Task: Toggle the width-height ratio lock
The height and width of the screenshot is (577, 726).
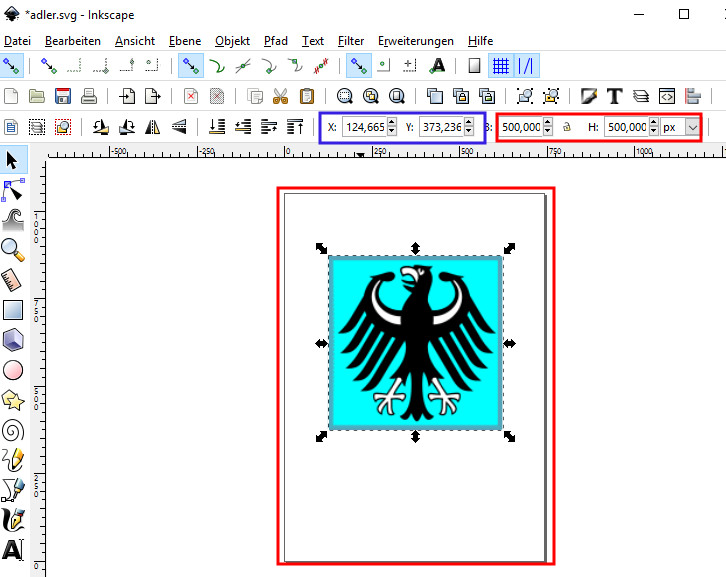Action: pyautogui.click(x=567, y=127)
